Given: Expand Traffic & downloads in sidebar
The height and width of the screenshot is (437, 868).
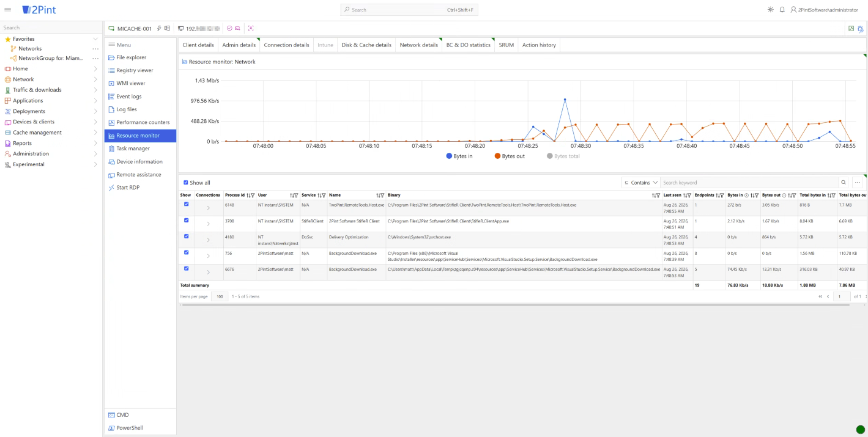Looking at the screenshot, I should (x=95, y=90).
